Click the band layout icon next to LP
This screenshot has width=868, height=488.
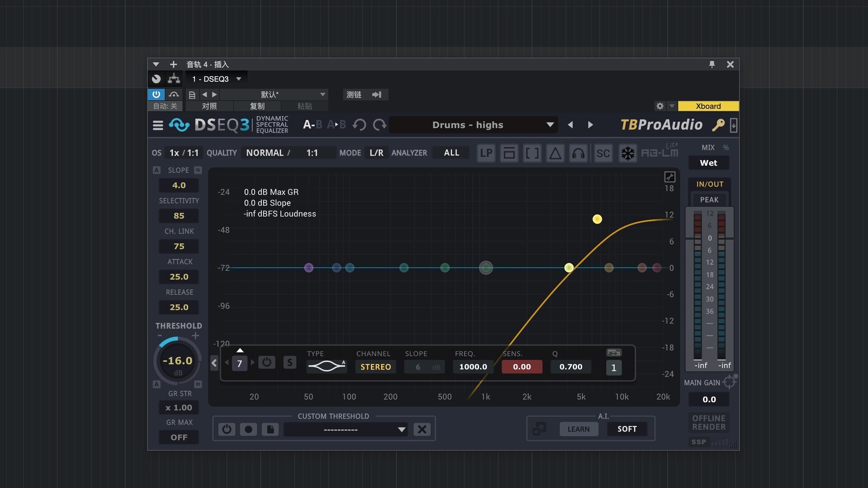[509, 153]
